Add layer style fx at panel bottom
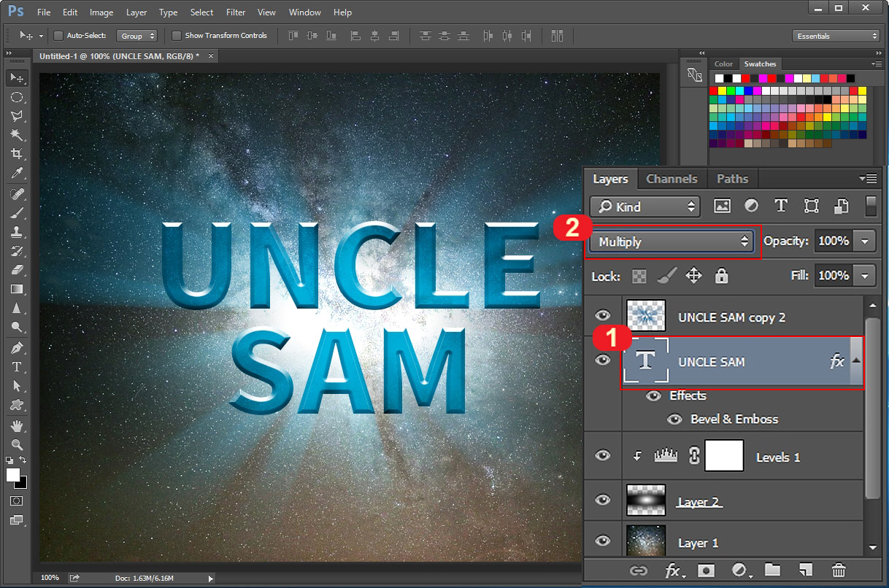Viewport: 889px width, 588px height. coord(674,571)
